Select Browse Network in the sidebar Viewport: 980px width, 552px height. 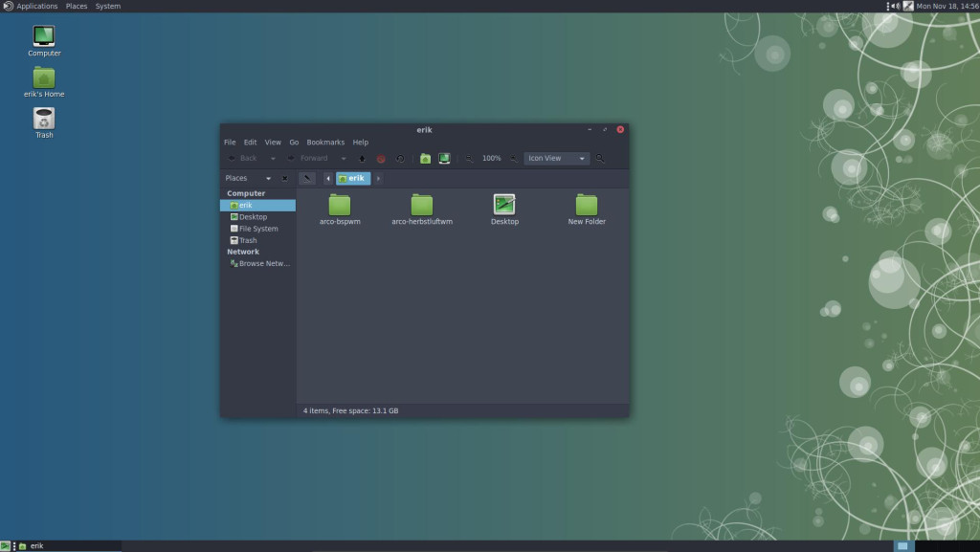pyautogui.click(x=257, y=263)
